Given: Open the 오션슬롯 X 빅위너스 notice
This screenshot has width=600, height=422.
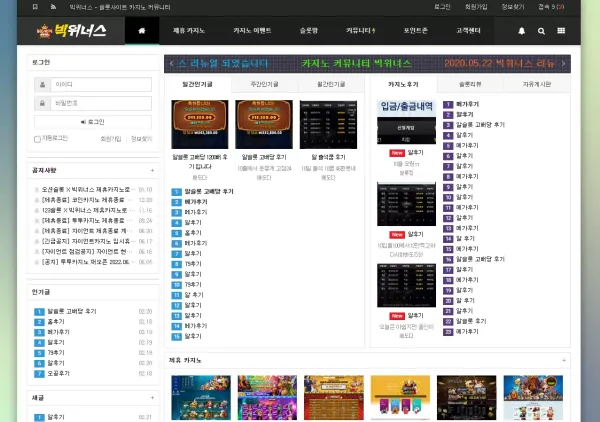Looking at the screenshot, I should tap(88, 190).
